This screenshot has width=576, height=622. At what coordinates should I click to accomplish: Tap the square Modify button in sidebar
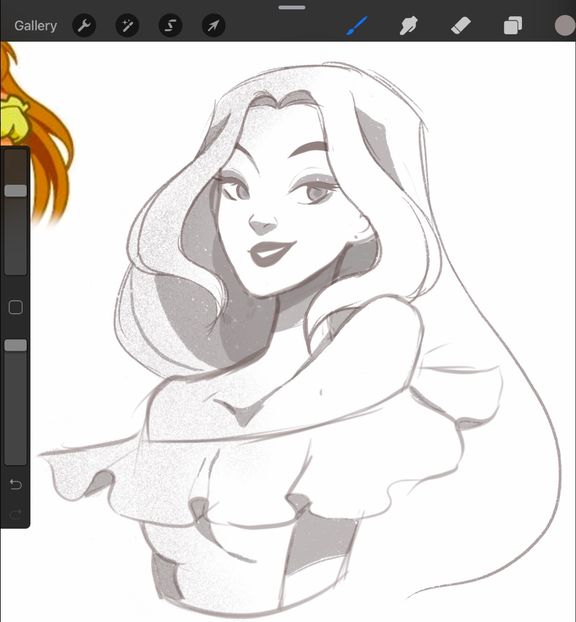[x=15, y=307]
